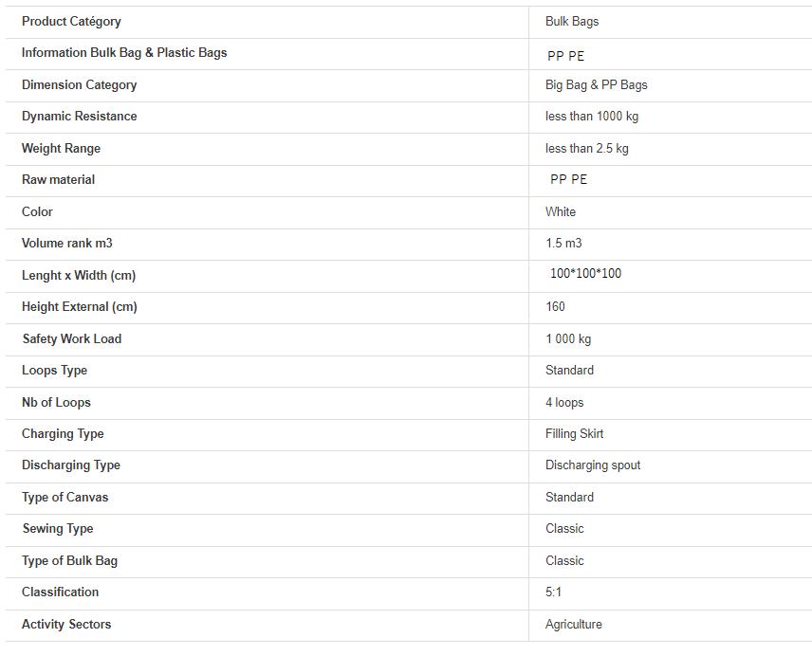Click the Product Catégory label
Image resolution: width=812 pixels, height=656 pixels.
tap(71, 22)
